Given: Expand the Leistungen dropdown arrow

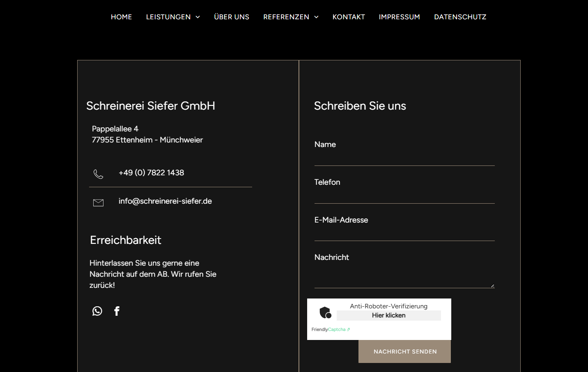Looking at the screenshot, I should pyautogui.click(x=198, y=17).
